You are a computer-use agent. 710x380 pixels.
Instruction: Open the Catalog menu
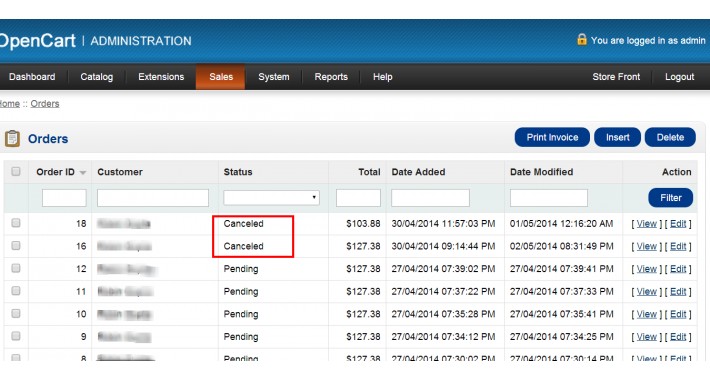click(96, 77)
